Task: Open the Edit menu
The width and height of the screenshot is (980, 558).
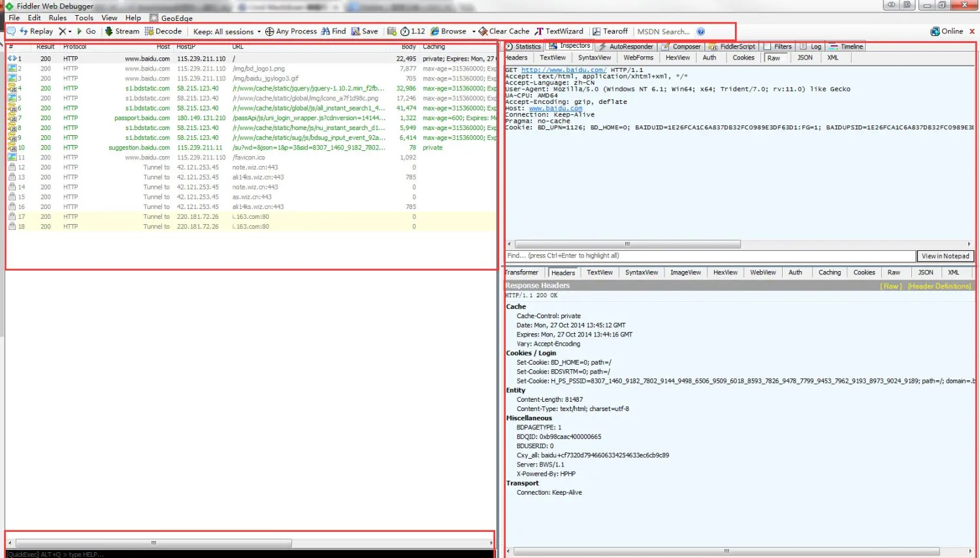Action: tap(34, 18)
